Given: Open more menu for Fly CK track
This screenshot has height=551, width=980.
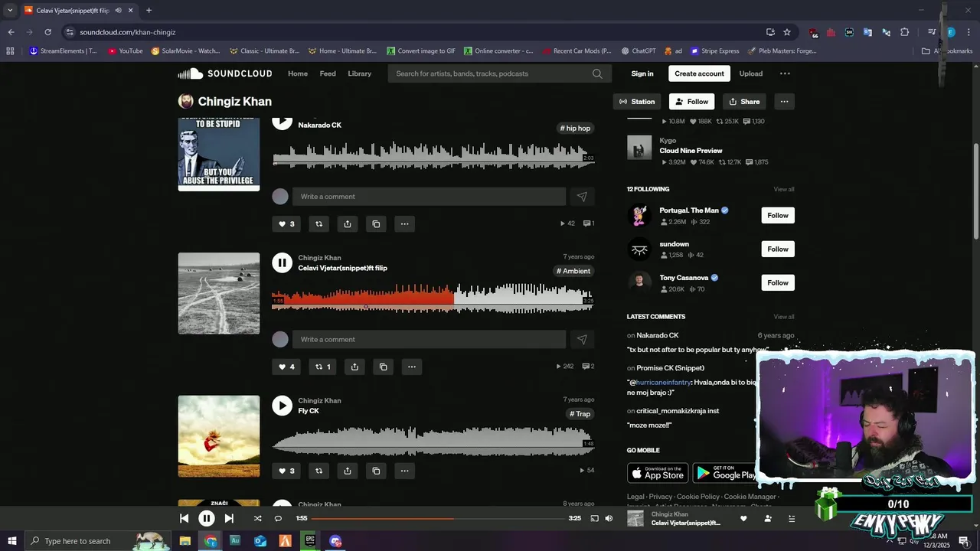Looking at the screenshot, I should (x=404, y=471).
